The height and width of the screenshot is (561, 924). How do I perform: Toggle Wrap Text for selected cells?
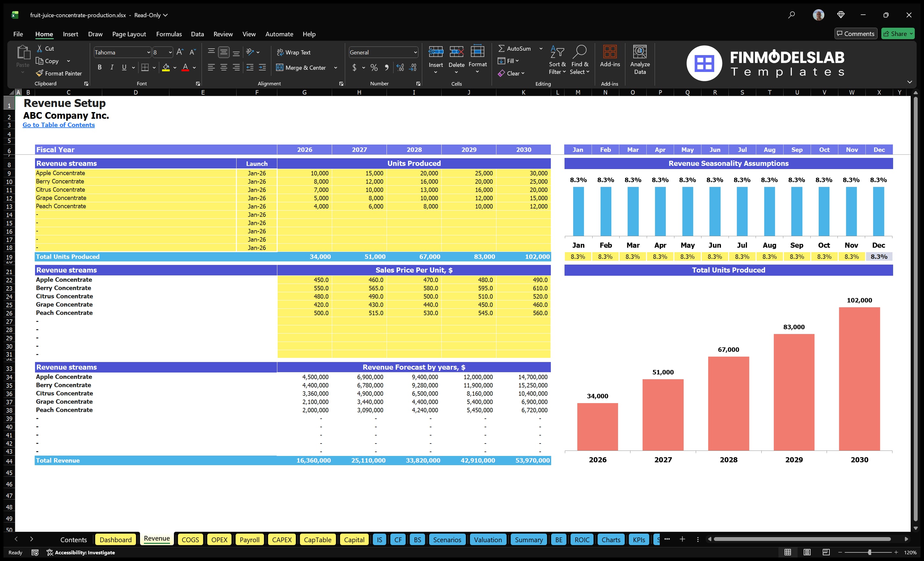click(294, 52)
